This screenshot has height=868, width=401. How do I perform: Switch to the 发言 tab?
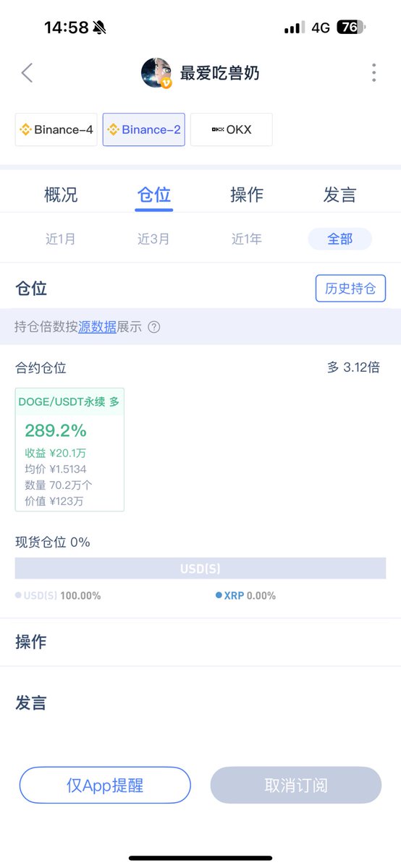coord(340,195)
